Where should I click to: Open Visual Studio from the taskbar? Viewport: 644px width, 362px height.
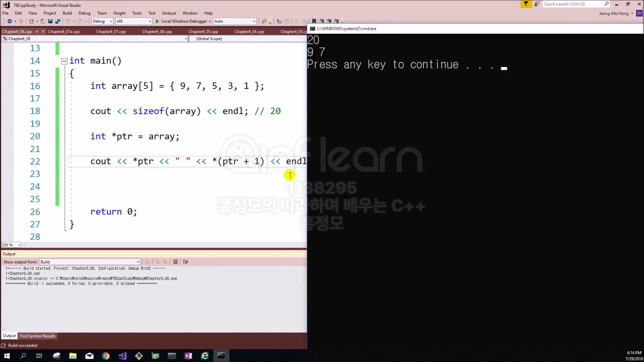(x=122, y=356)
